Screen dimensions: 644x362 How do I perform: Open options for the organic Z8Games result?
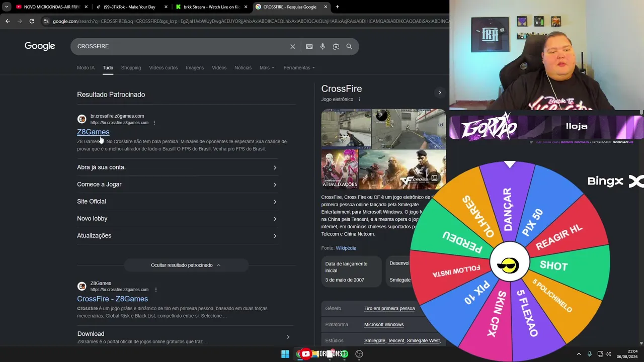[156, 290]
